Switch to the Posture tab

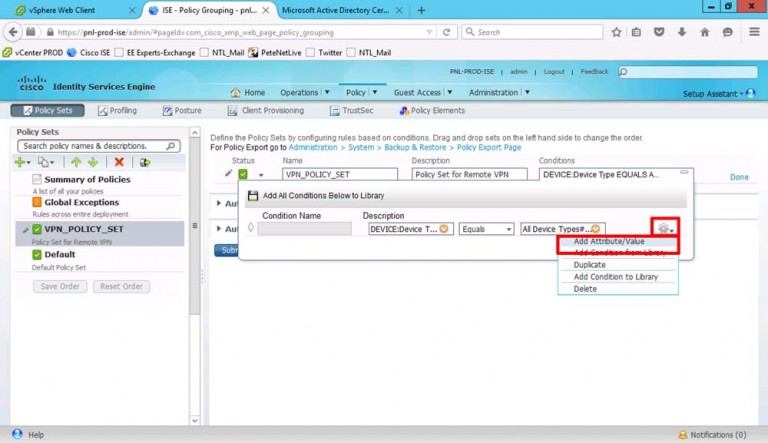coord(182,110)
